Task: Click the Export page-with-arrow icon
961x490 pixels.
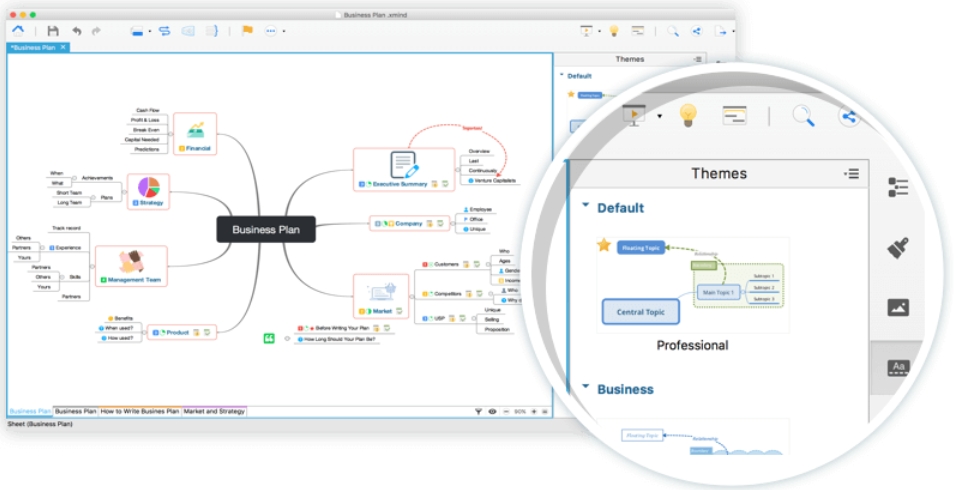Action: 721,31
